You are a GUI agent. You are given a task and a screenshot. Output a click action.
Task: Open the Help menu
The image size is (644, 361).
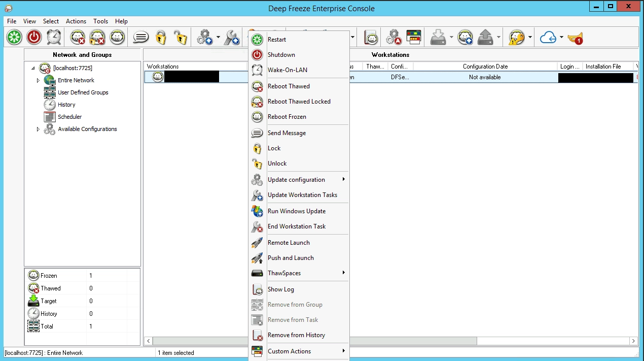pyautogui.click(x=121, y=21)
